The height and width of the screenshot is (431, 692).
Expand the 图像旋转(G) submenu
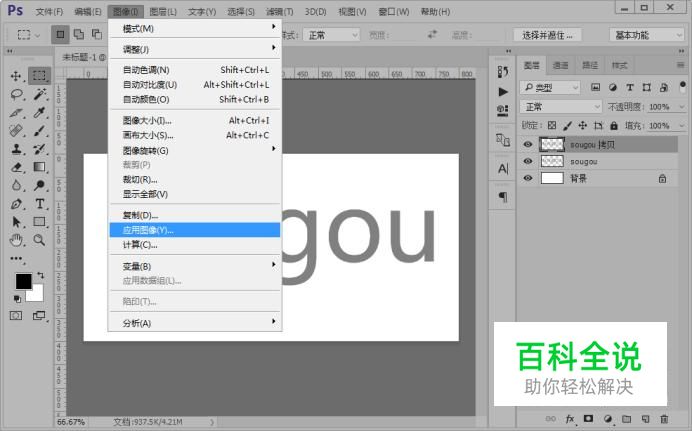click(195, 150)
